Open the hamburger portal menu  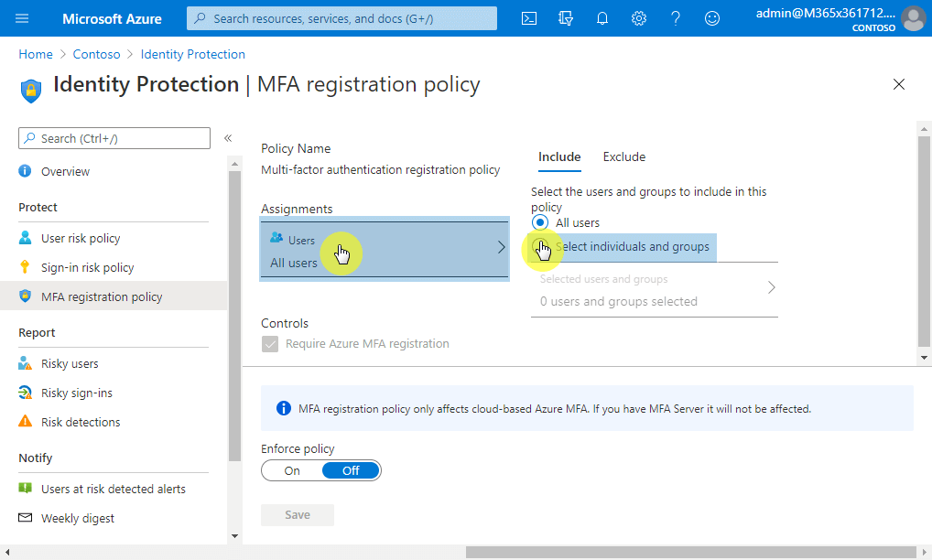point(22,18)
